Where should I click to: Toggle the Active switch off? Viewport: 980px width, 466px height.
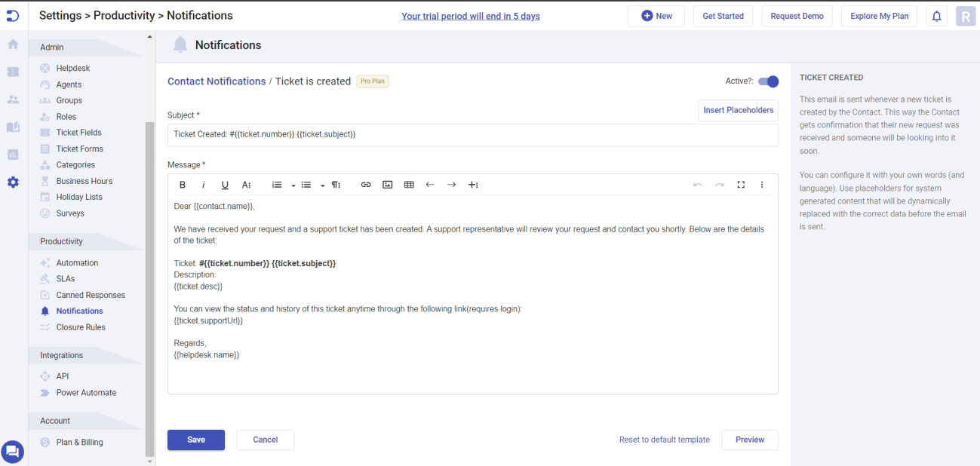(x=768, y=81)
